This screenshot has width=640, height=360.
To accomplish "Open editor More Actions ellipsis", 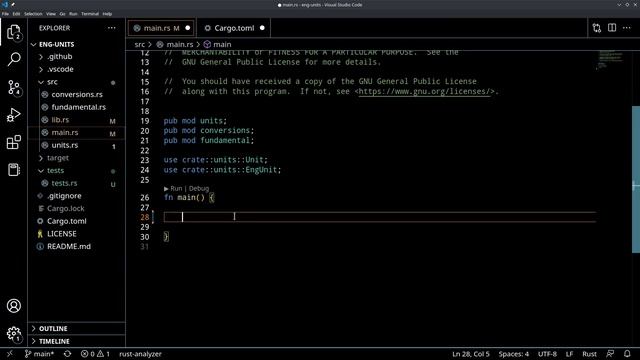I will [x=627, y=28].
